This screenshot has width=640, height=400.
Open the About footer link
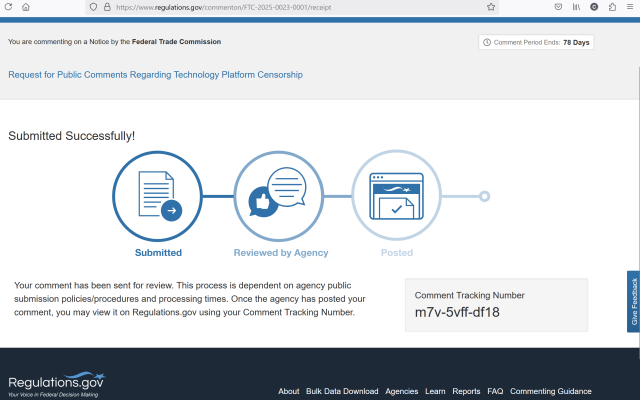[288, 391]
